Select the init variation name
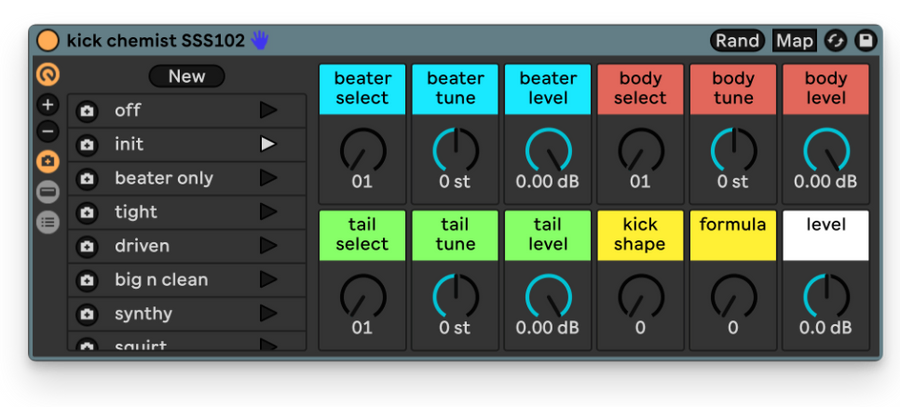The height and width of the screenshot is (407, 900). click(129, 144)
